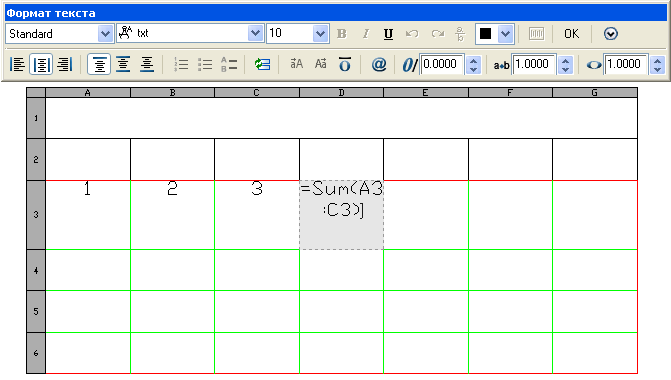Select row header 6
The width and height of the screenshot is (671, 380).
pos(36,353)
